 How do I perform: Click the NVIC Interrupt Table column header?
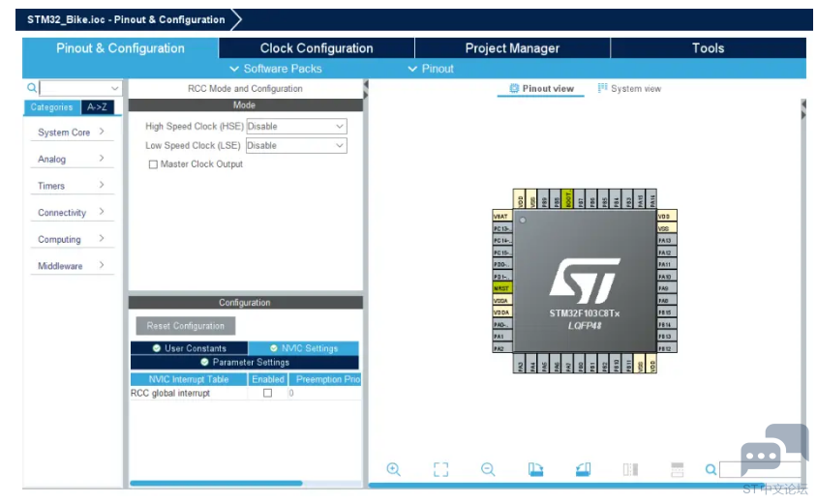(x=189, y=379)
